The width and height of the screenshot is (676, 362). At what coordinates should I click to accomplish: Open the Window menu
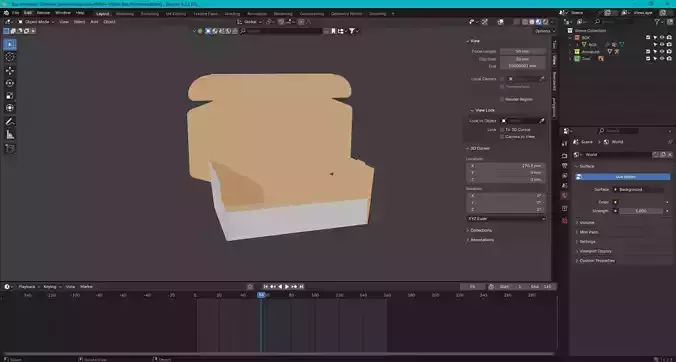click(63, 13)
